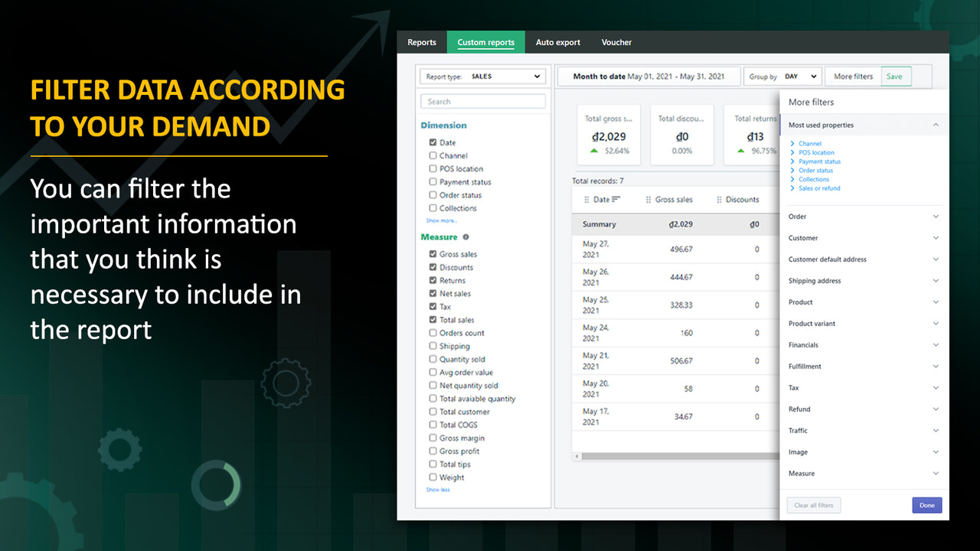Select the Order status filter link
Viewport: 980px width, 551px height.
815,170
